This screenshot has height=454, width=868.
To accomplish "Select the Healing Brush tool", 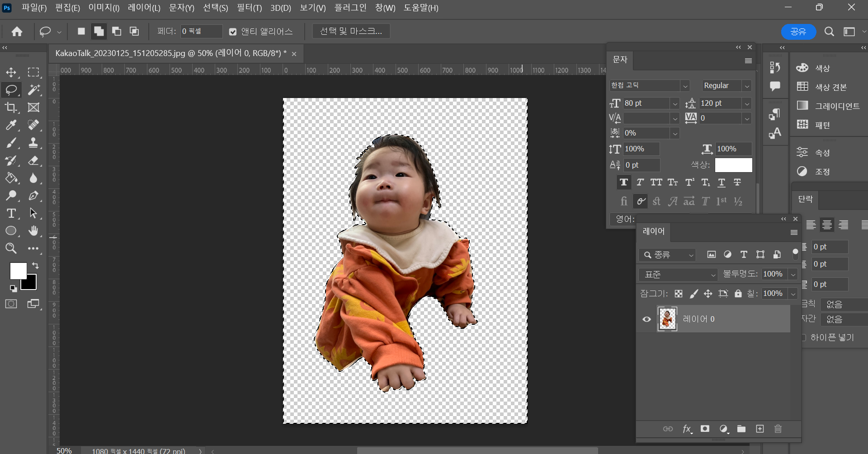I will [33, 125].
